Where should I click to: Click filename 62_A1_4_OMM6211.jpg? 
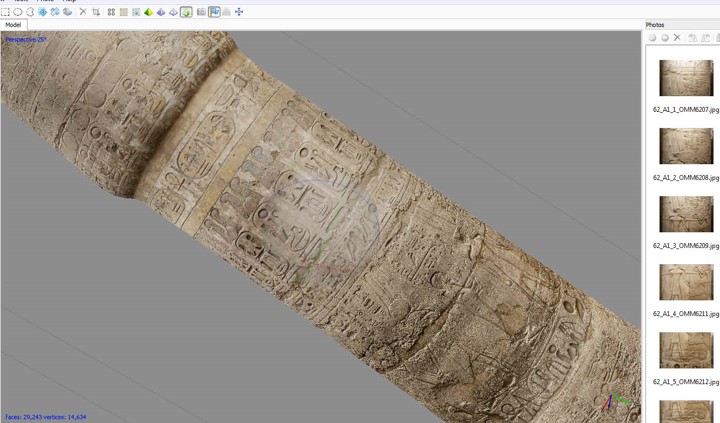(x=686, y=314)
